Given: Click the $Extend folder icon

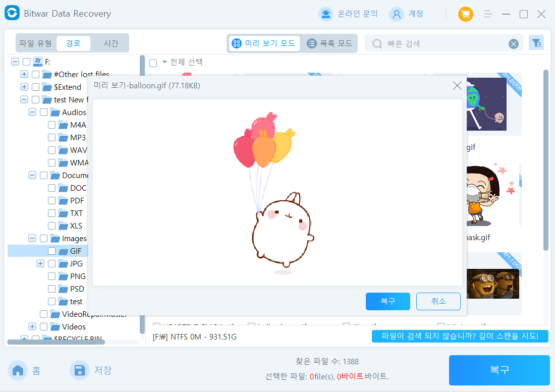Looking at the screenshot, I should [x=47, y=87].
